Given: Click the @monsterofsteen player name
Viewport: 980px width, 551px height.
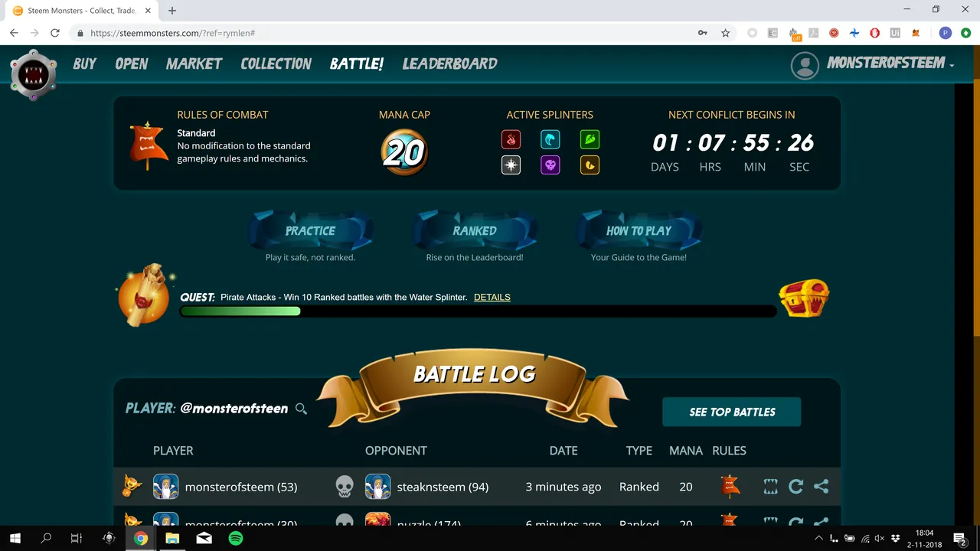Looking at the screenshot, I should point(234,409).
